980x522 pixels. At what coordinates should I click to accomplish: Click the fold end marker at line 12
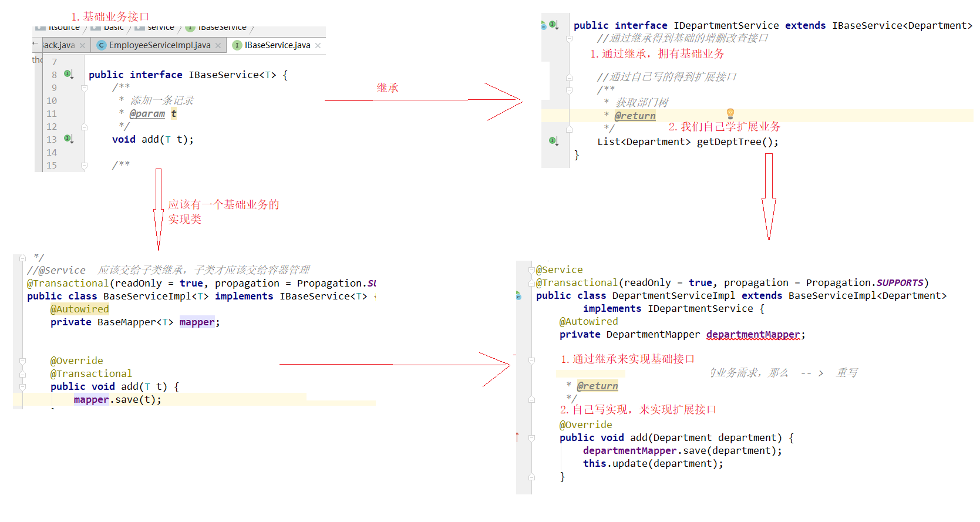click(84, 127)
